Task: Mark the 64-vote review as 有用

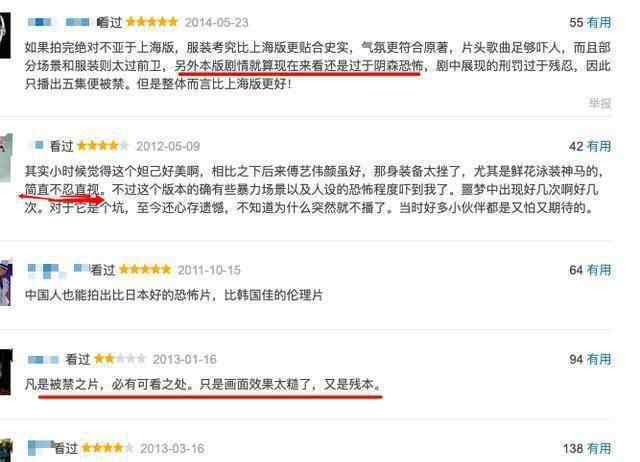Action: tap(599, 270)
